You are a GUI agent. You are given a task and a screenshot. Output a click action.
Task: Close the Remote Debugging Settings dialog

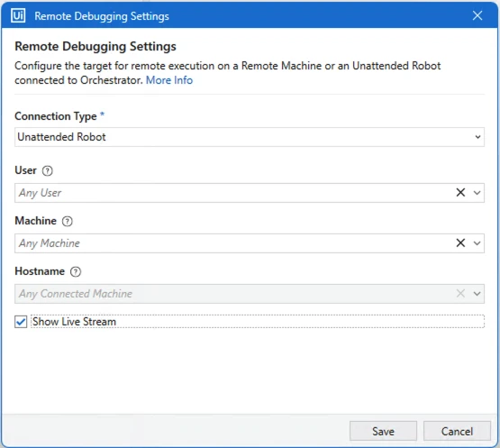click(x=477, y=15)
